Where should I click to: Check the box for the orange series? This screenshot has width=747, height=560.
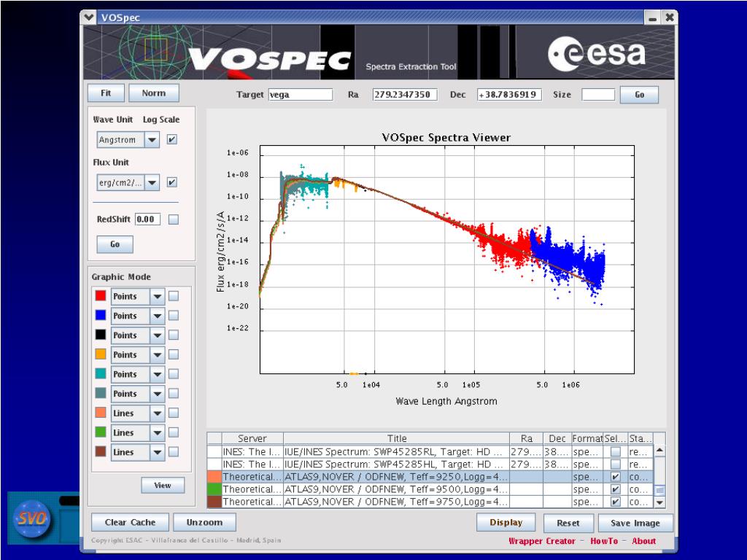click(x=174, y=355)
